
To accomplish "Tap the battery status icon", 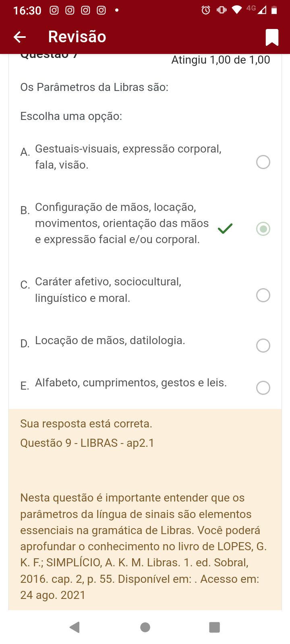I will [x=274, y=10].
